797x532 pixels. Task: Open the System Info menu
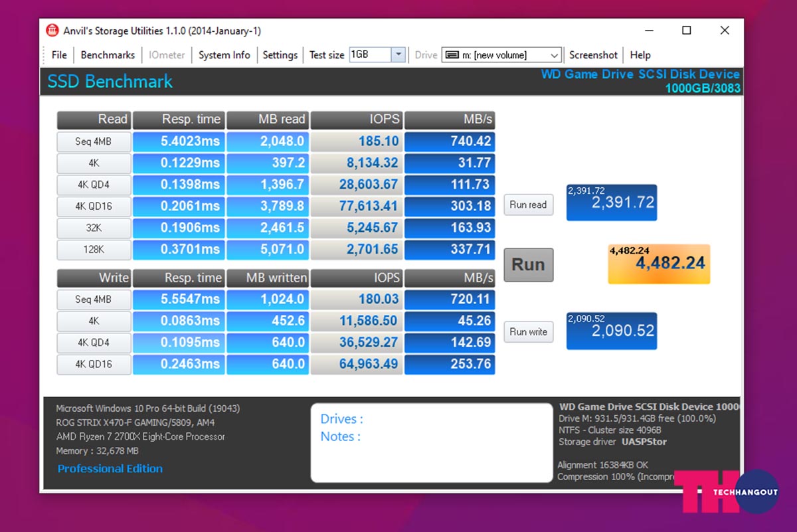click(x=224, y=55)
